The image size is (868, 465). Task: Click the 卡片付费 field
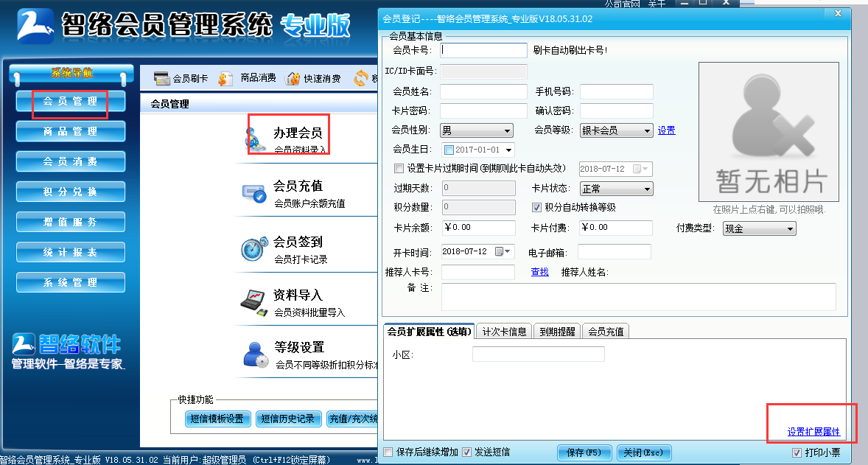click(616, 228)
